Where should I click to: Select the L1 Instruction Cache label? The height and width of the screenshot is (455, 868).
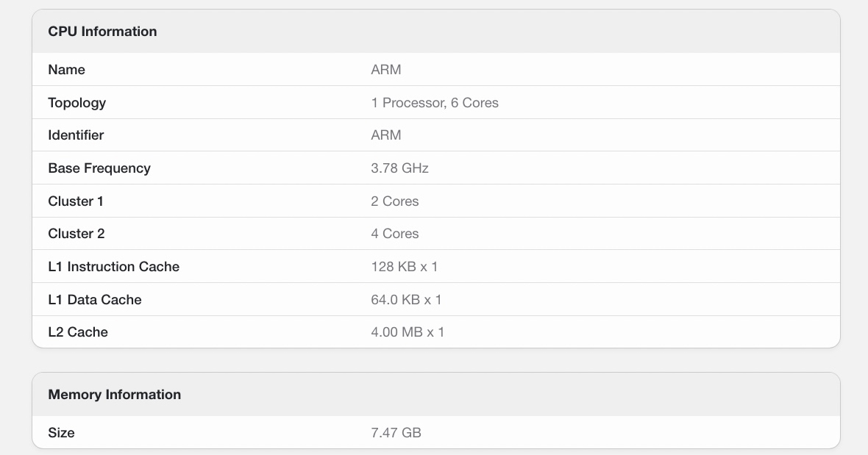point(114,267)
